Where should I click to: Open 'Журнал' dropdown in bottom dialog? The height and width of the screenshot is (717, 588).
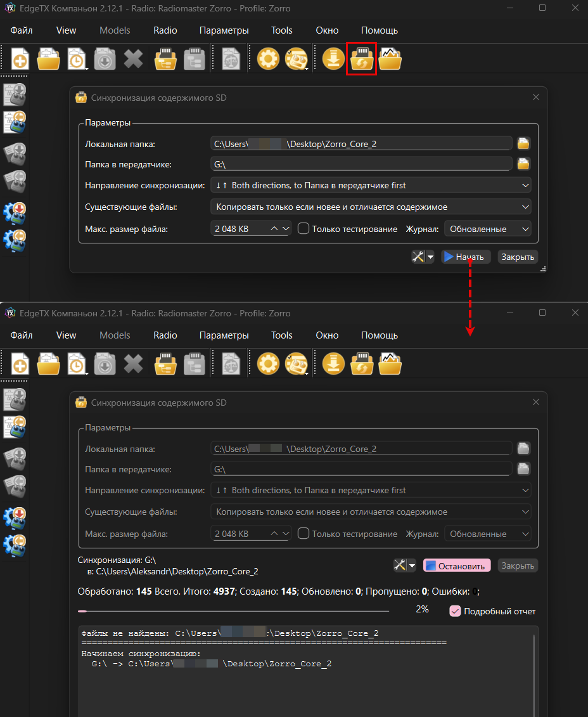point(487,534)
